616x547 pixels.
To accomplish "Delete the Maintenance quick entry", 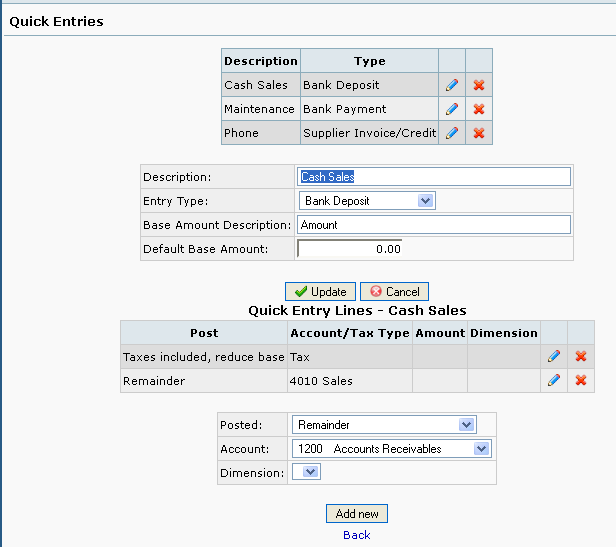I will tap(478, 109).
